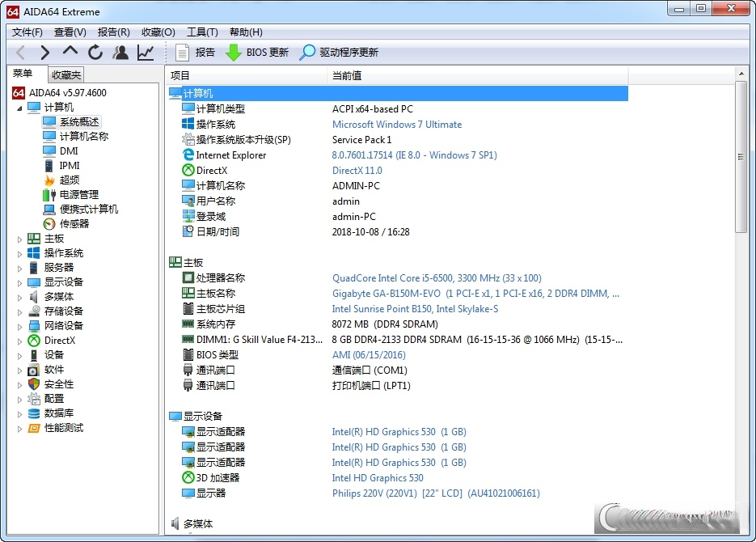756x542 pixels.
Task: Click the BIOS 更新 button
Action: [257, 52]
